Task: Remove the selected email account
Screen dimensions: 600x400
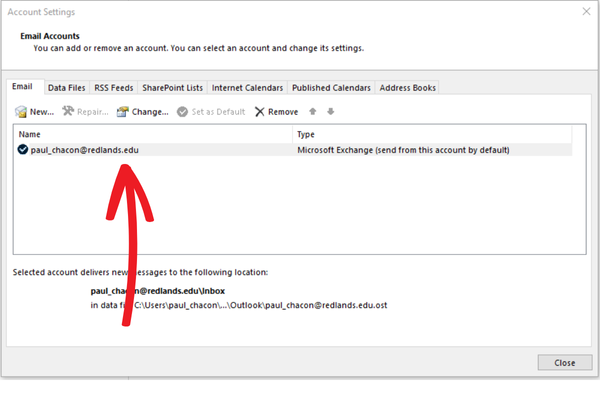Action: (276, 112)
